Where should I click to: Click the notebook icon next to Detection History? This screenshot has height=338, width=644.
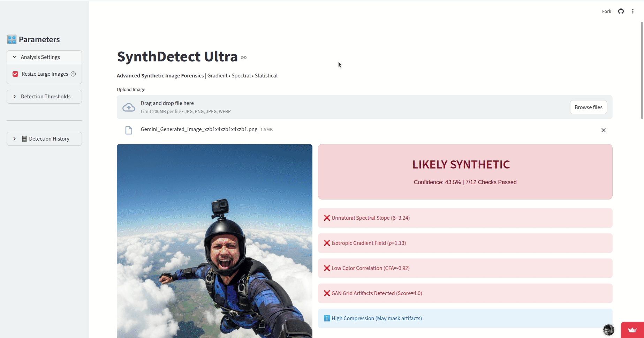pos(24,138)
